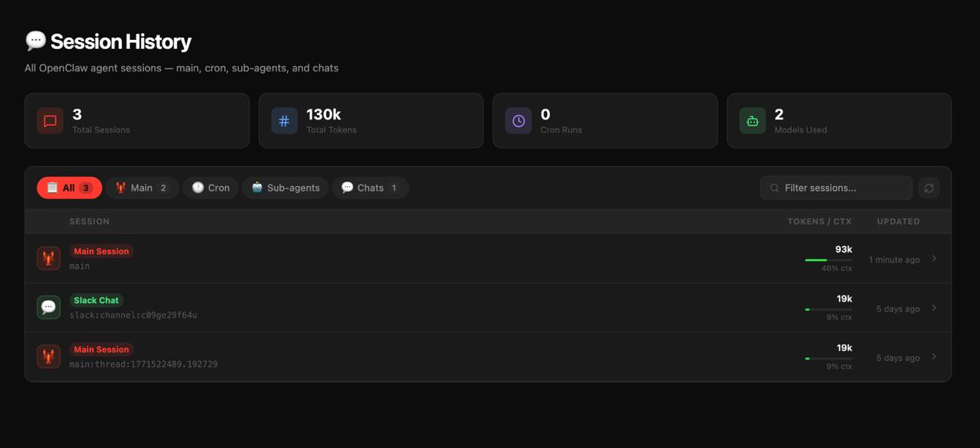Image resolution: width=980 pixels, height=448 pixels.
Task: Focus the Filter sessions search field
Action: [842, 188]
